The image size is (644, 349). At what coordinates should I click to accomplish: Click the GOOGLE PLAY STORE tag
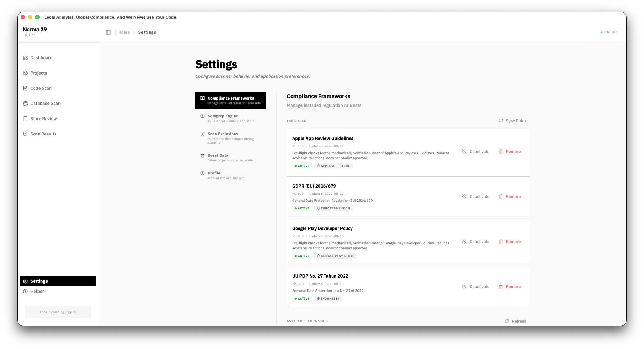336,256
